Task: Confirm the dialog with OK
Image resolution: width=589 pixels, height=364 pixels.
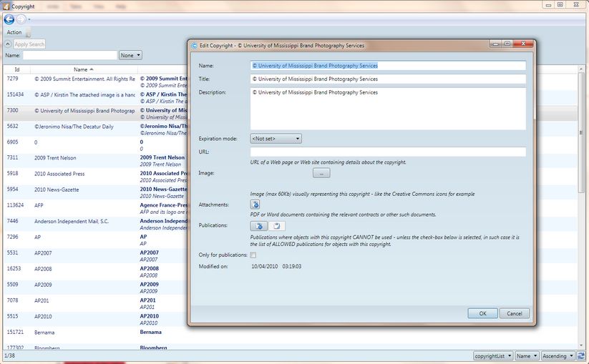Action: [x=482, y=313]
